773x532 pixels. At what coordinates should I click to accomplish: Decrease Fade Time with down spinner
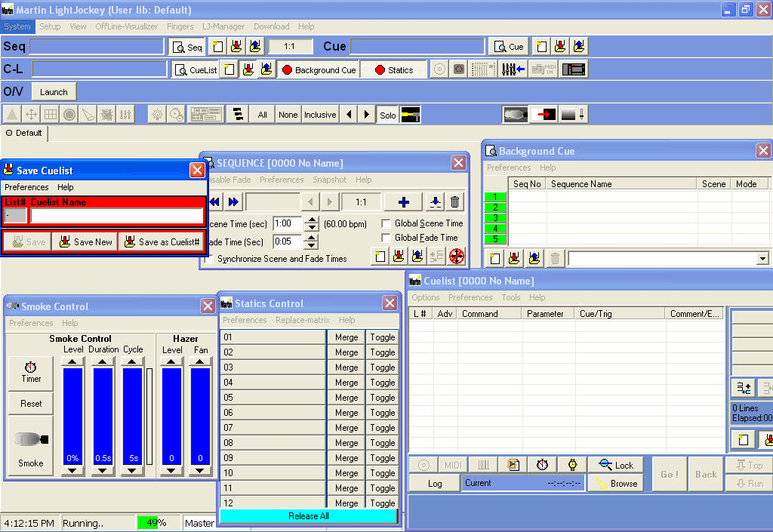tap(312, 246)
